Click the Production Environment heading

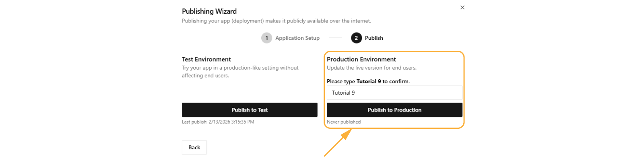click(361, 59)
